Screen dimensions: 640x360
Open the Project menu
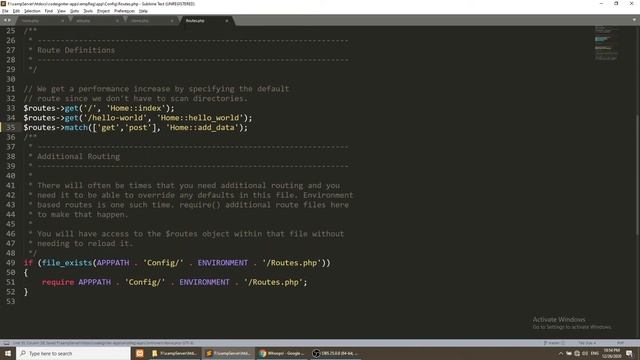coord(103,11)
